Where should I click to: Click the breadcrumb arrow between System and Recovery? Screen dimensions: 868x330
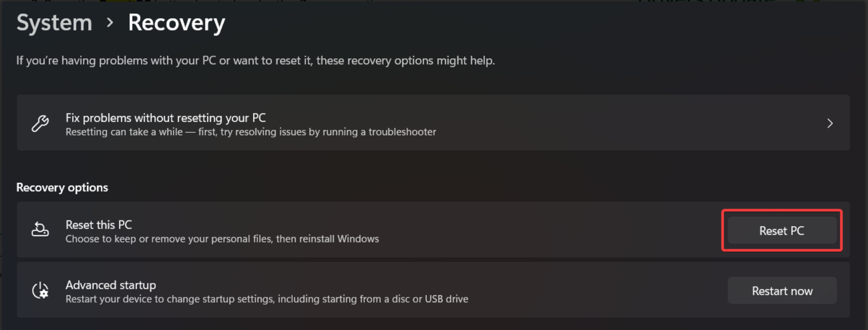[x=110, y=23]
